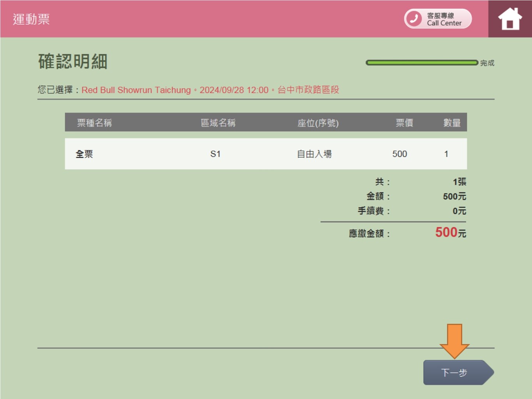The width and height of the screenshot is (532, 399).
Task: Click the 區域名稱 column header
Action: pos(218,123)
